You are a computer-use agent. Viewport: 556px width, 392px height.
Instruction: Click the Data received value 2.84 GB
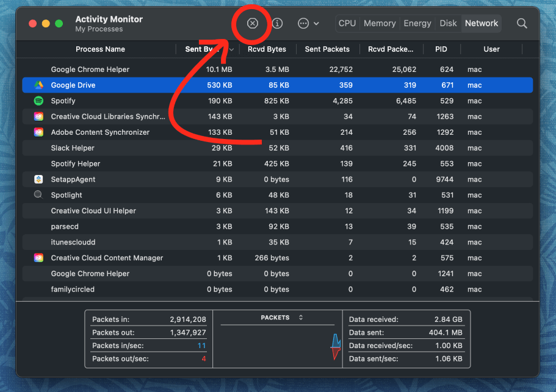click(448, 319)
